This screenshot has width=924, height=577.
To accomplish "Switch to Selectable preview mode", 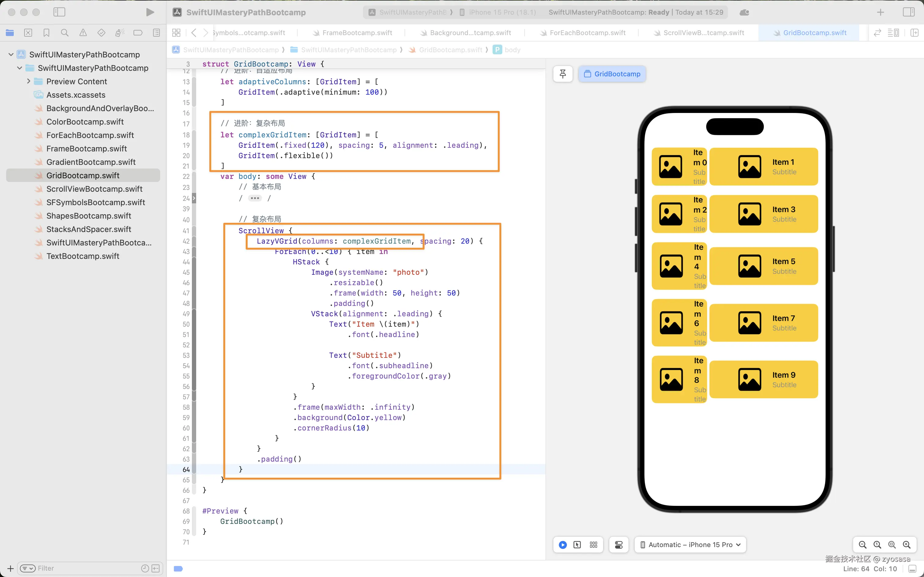I will point(577,545).
